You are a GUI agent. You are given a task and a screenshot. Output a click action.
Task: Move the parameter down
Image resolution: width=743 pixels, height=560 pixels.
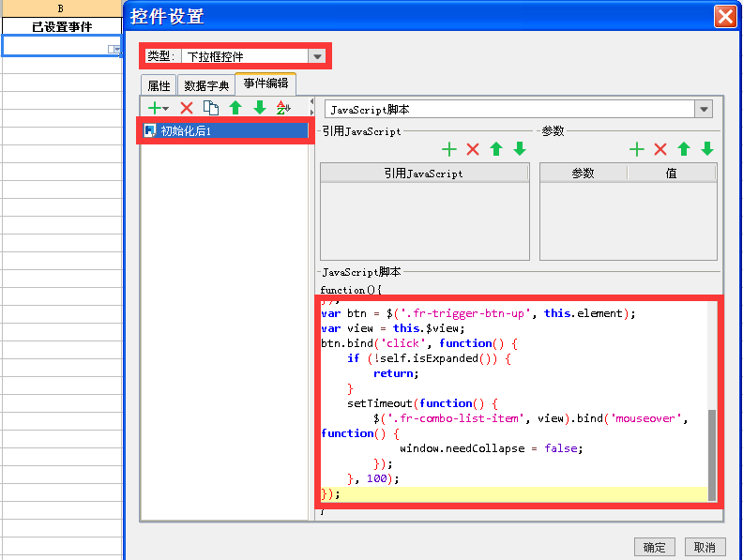(x=707, y=149)
